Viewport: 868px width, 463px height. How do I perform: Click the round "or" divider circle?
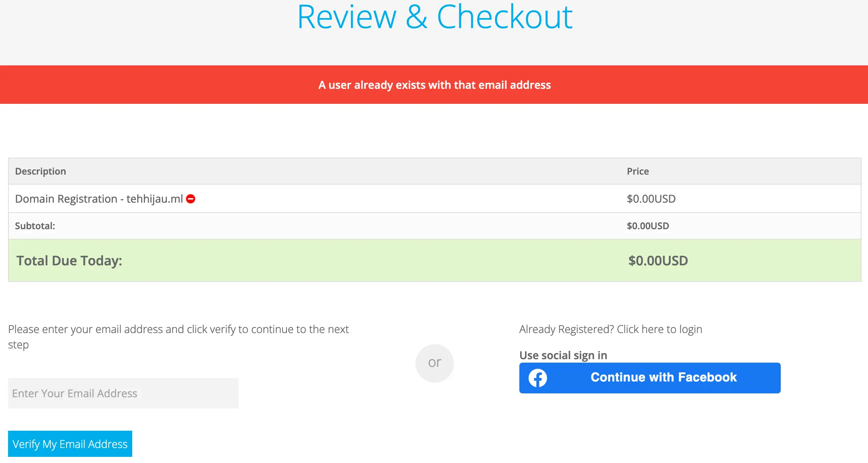(434, 363)
